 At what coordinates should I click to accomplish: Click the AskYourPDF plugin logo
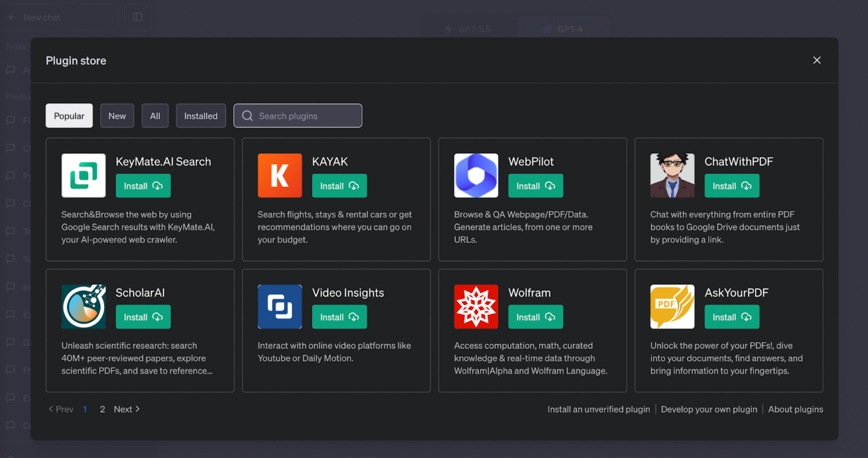(672, 306)
